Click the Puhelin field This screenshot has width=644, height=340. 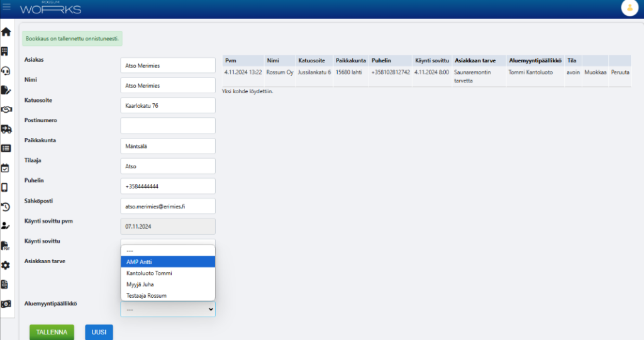(167, 186)
